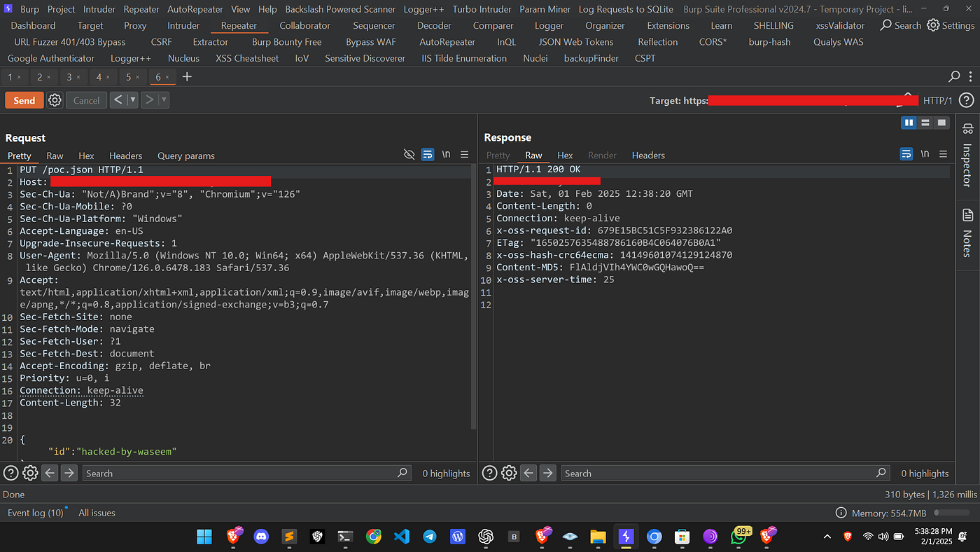This screenshot has width=980, height=552.
Task: Click the Cancel button
Action: click(x=87, y=100)
